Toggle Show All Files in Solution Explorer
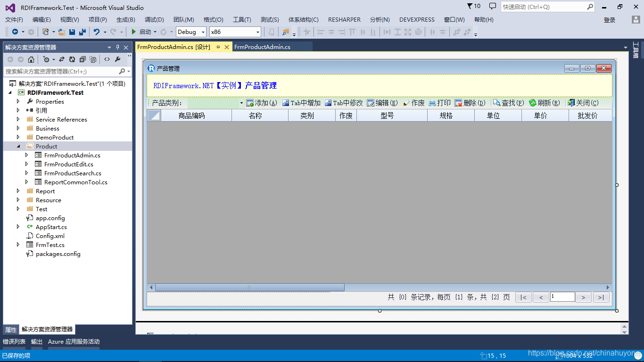This screenshot has width=644, height=362. 93,59
